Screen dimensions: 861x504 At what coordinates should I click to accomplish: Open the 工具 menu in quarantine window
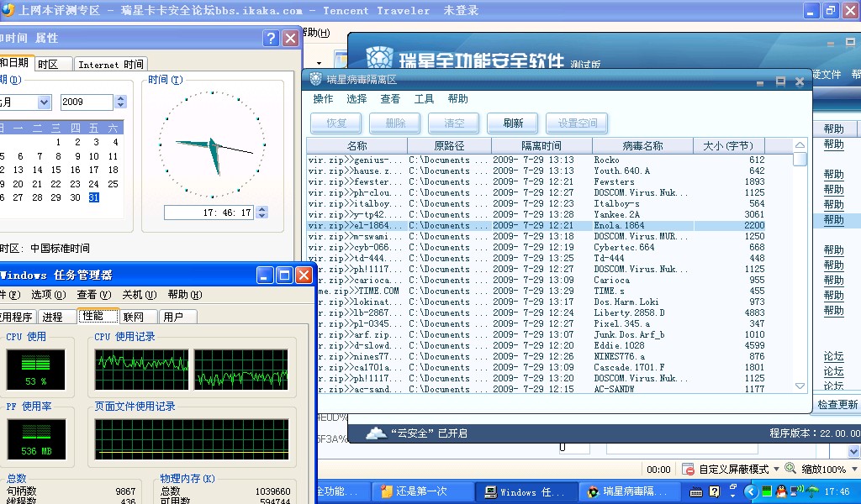424,99
